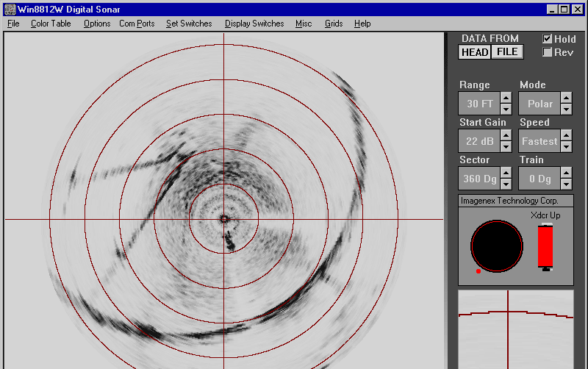This screenshot has width=588, height=369.
Task: Click the Fastest speed value field
Action: (540, 141)
